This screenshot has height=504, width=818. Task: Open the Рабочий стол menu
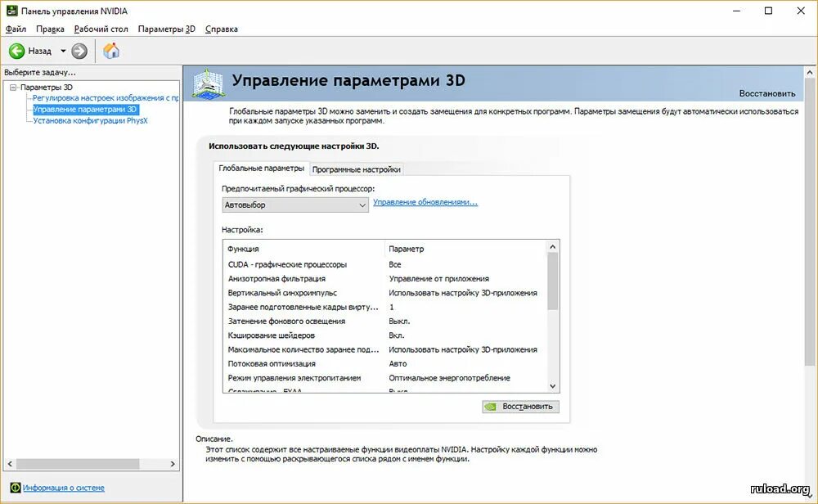point(101,29)
